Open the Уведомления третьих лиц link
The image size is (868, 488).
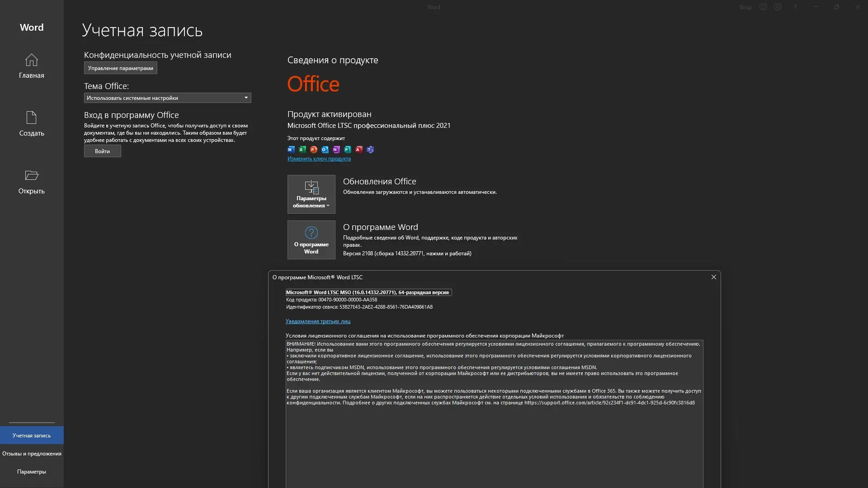318,321
